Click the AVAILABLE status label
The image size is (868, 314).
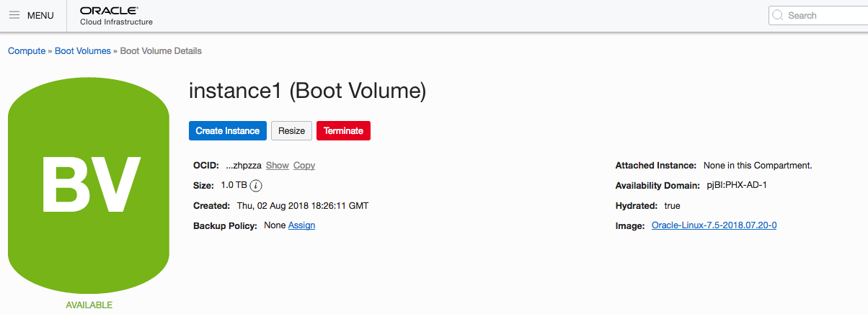89,305
